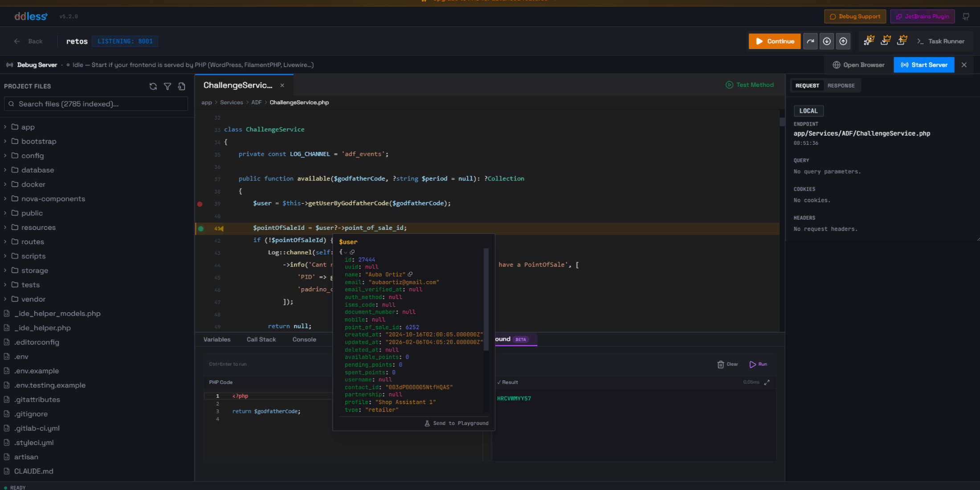The height and width of the screenshot is (490, 980).
Task: Run the PHP playground code
Action: click(758, 364)
